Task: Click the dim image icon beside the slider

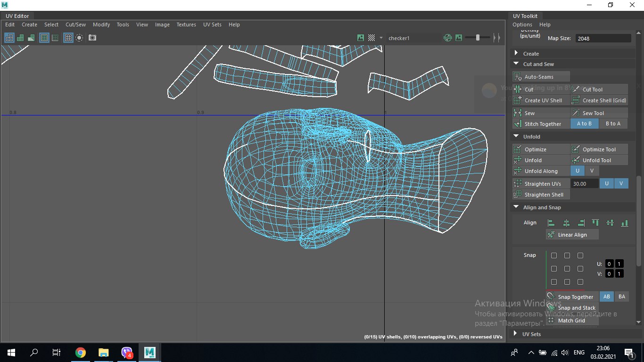Action: [x=459, y=38]
